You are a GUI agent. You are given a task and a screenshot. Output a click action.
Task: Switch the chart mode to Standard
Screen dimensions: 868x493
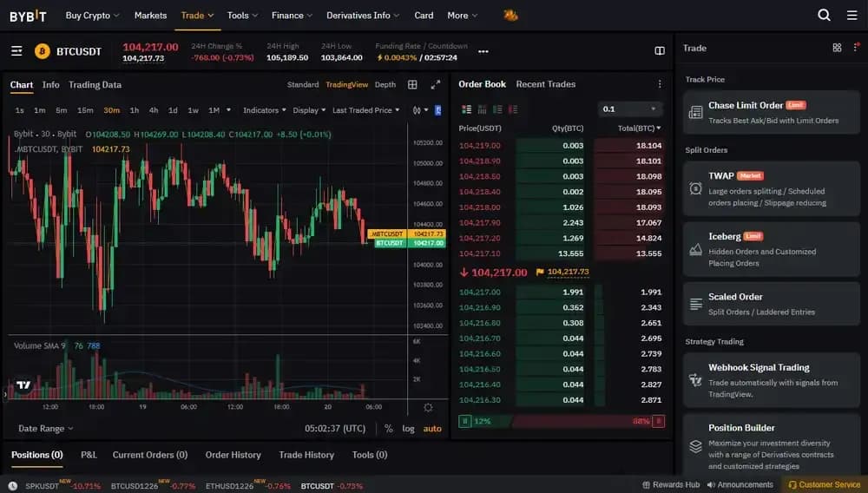pos(303,85)
